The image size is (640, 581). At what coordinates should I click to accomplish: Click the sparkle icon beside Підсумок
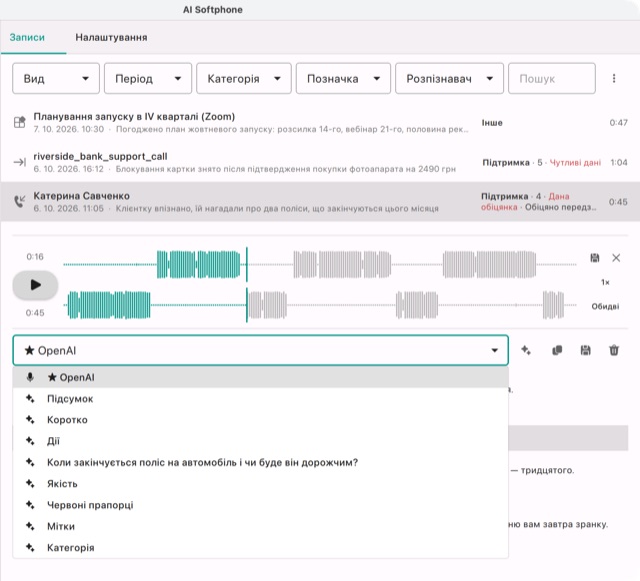(x=30, y=398)
